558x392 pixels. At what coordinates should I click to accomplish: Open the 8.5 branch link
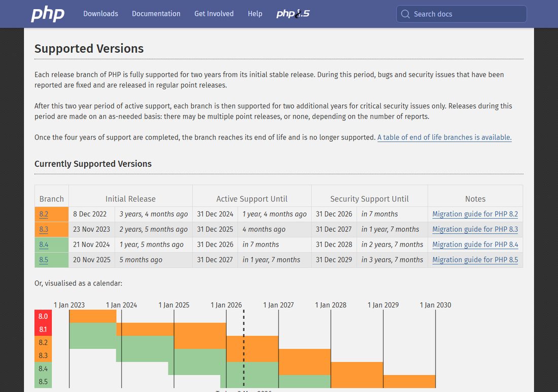tap(44, 260)
